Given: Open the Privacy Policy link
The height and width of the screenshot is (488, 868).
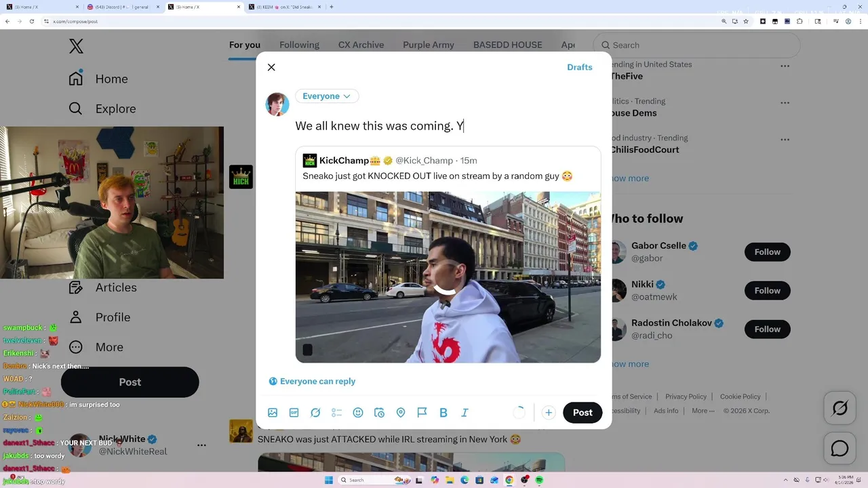Looking at the screenshot, I should pyautogui.click(x=686, y=396).
